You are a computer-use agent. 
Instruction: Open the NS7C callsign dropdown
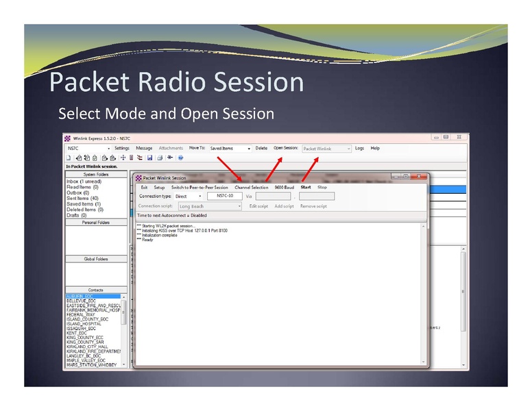point(108,149)
